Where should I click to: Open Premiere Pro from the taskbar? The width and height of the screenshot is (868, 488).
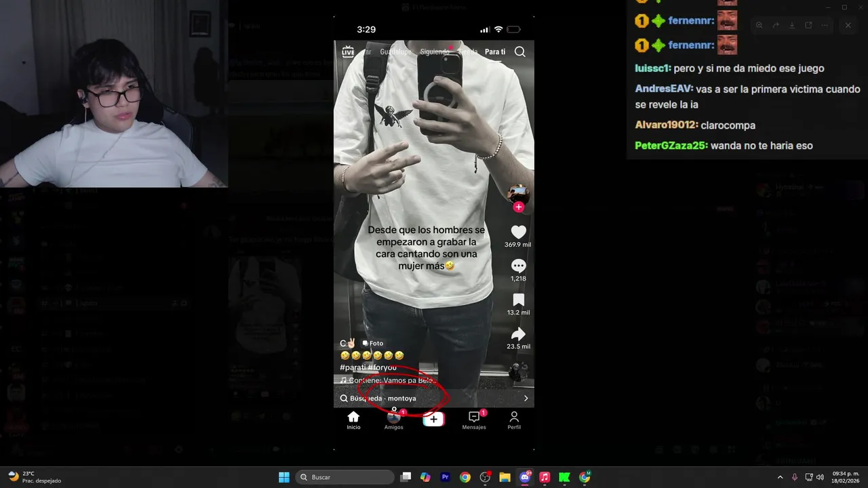pyautogui.click(x=445, y=477)
